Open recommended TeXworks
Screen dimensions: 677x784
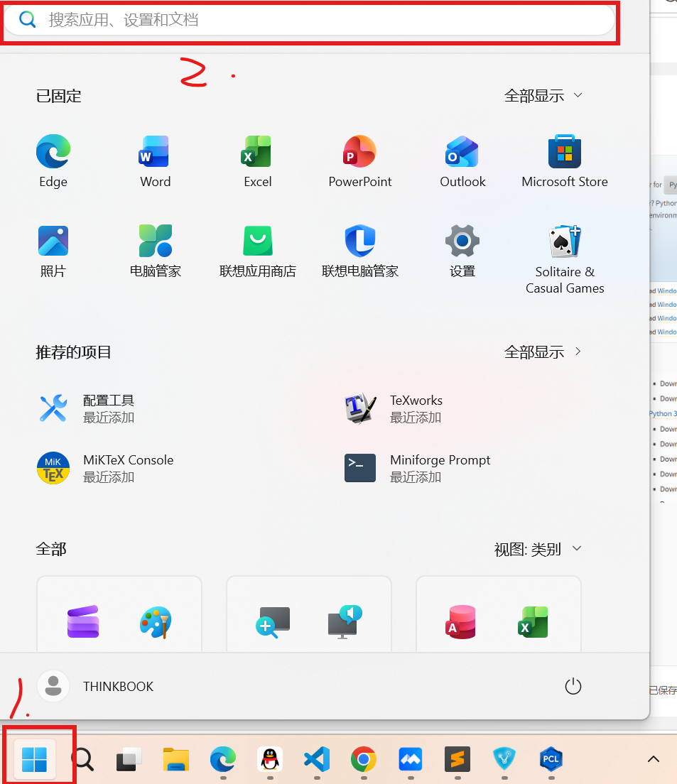(x=393, y=408)
